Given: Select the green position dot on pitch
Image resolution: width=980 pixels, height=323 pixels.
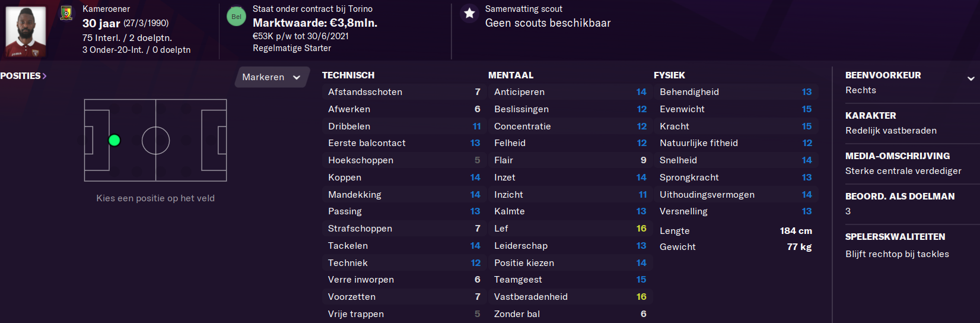Looking at the screenshot, I should 114,140.
